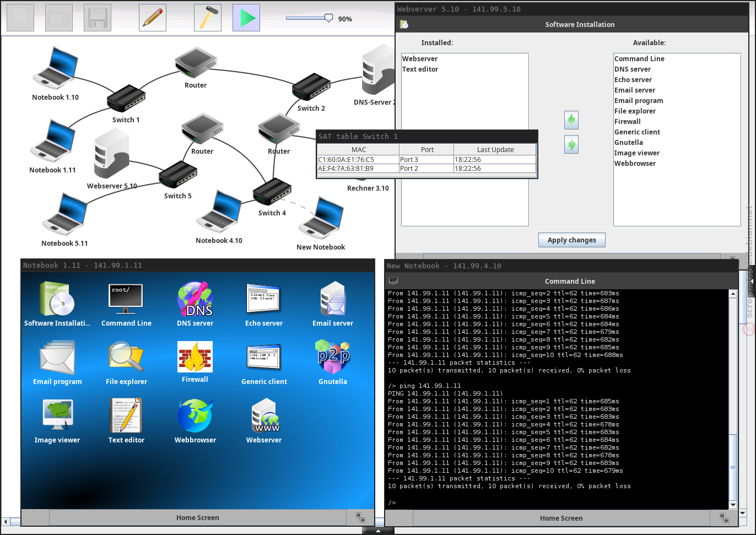Select DNS server in Available list
Screen dimensions: 756x535
633,69
